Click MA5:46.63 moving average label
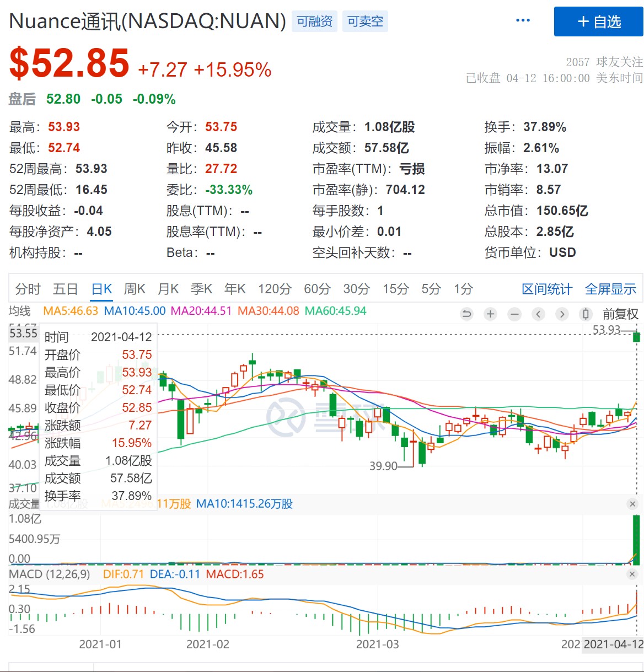Image resolution: width=644 pixels, height=672 pixels. pyautogui.click(x=71, y=311)
